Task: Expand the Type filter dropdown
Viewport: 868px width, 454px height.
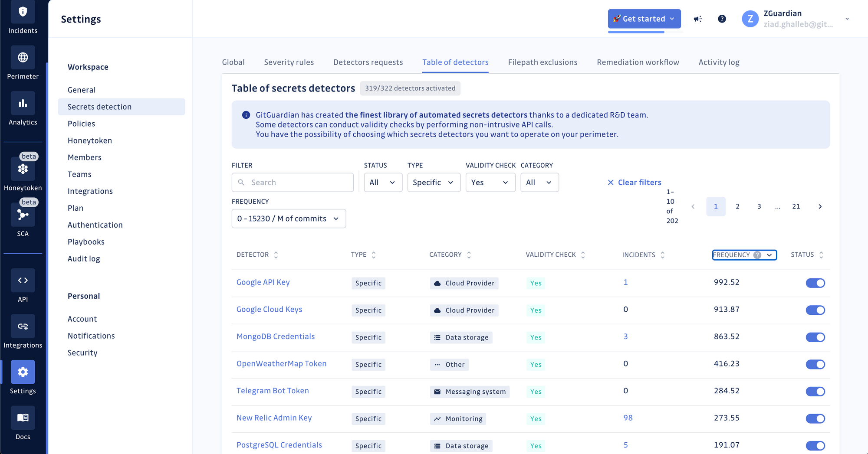Action: [x=434, y=183]
